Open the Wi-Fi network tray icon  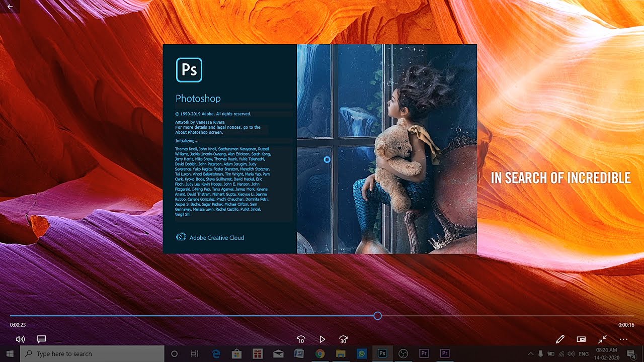click(x=561, y=354)
